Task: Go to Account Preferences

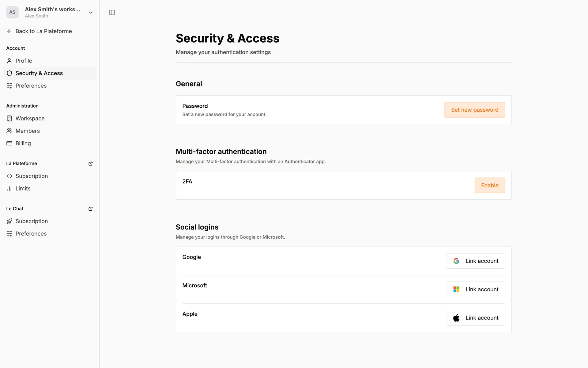Action: [31, 86]
